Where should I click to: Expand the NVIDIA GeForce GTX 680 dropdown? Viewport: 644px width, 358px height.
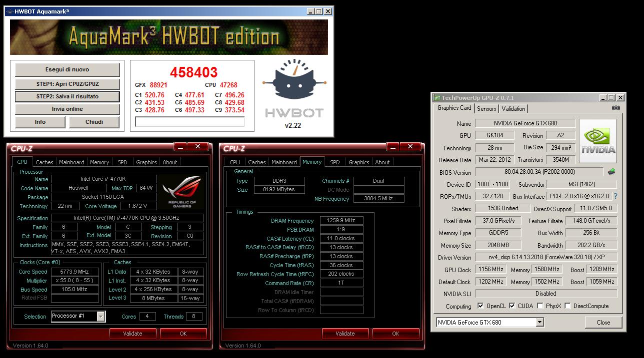click(x=539, y=323)
